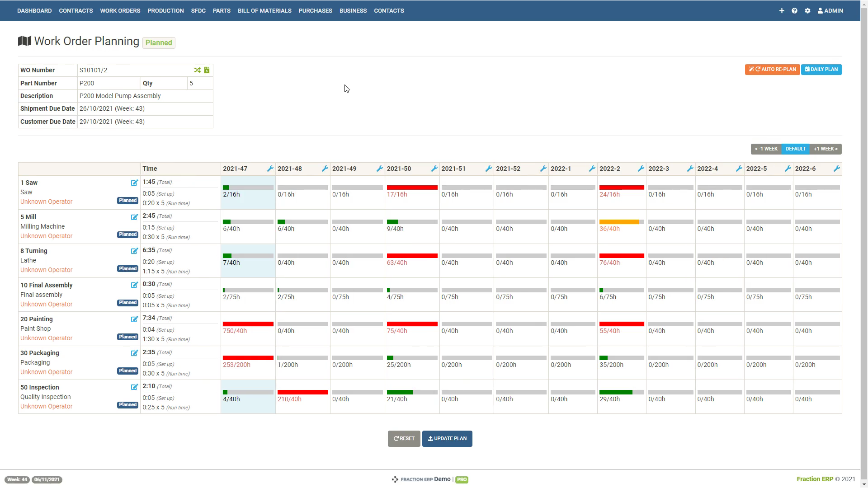Click the red 63/40h progress bar for Turning
Screen dimensions: 868x488
[x=411, y=255]
